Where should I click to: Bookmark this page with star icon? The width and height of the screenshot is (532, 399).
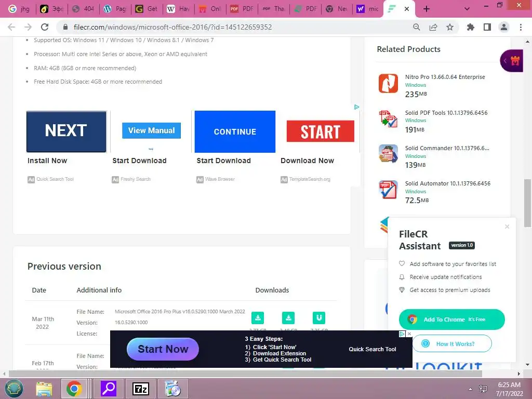tap(450, 27)
